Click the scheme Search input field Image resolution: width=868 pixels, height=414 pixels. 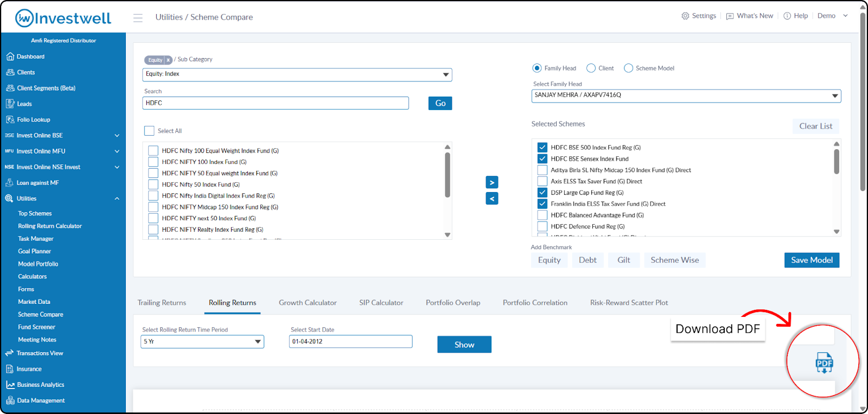(x=276, y=103)
